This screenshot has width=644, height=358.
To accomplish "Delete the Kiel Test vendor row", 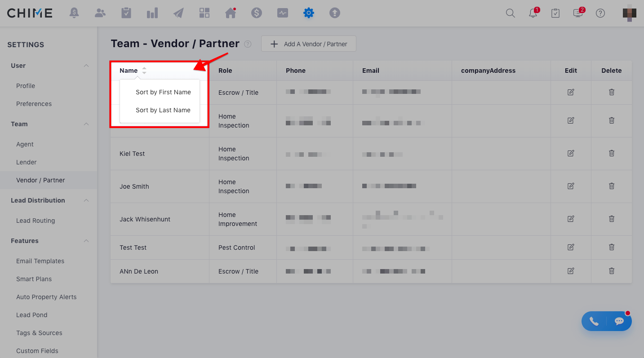I will point(612,153).
